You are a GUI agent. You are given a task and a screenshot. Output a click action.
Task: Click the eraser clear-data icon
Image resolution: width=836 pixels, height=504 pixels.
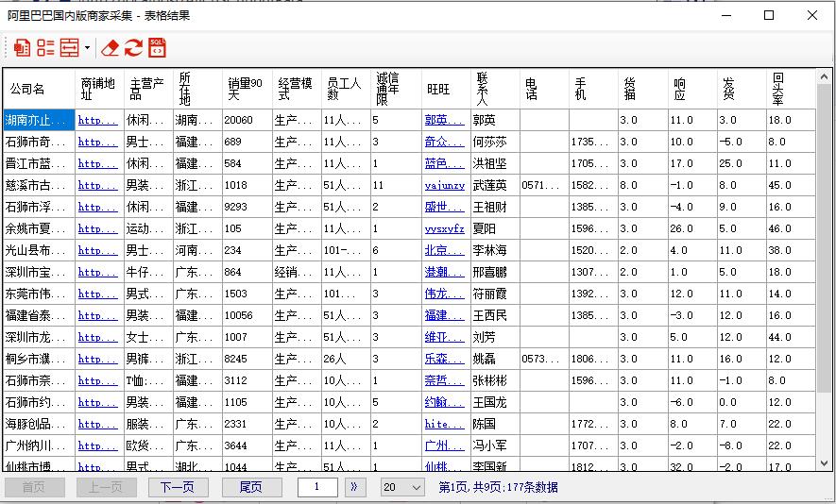tap(111, 47)
